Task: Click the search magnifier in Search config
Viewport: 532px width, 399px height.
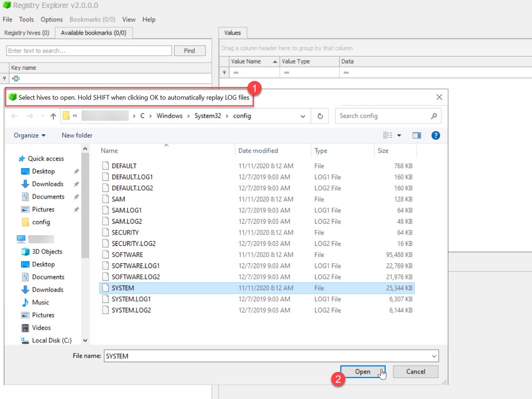Action: tap(434, 116)
